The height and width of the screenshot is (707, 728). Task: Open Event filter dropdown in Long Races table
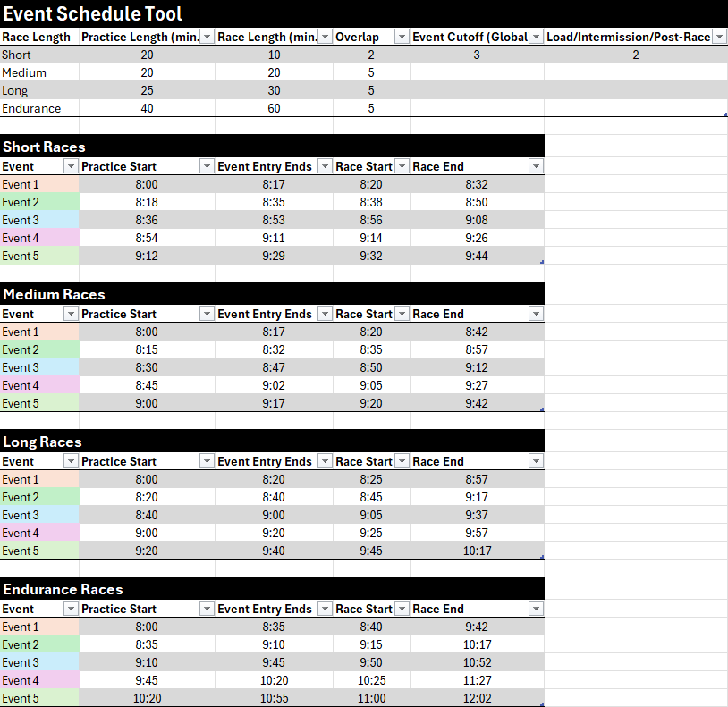pos(71,461)
